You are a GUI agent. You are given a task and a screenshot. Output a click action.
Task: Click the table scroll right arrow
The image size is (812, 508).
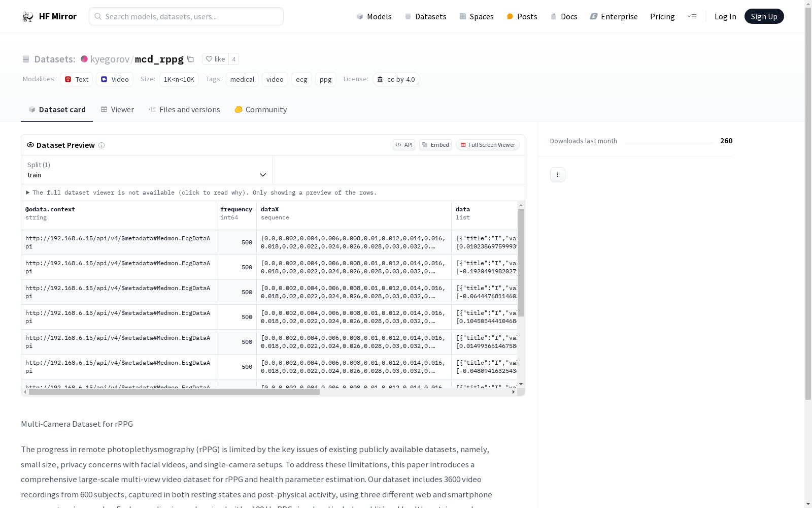click(x=514, y=392)
